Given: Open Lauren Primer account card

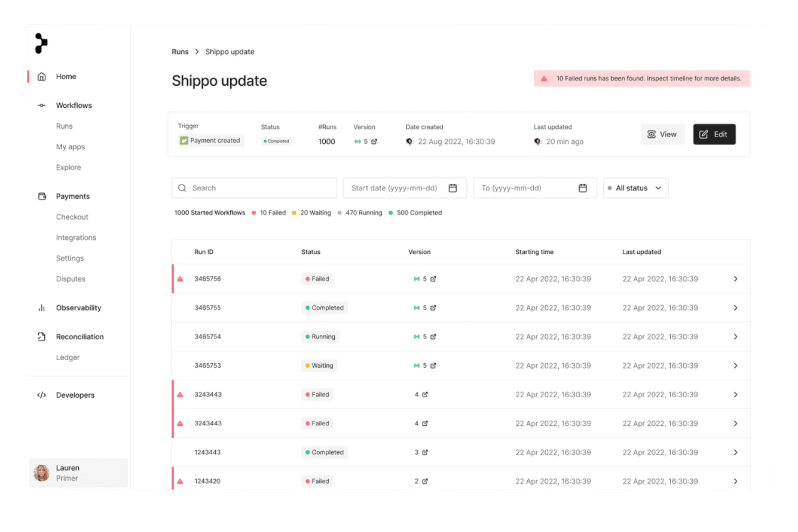Looking at the screenshot, I should pyautogui.click(x=79, y=473).
